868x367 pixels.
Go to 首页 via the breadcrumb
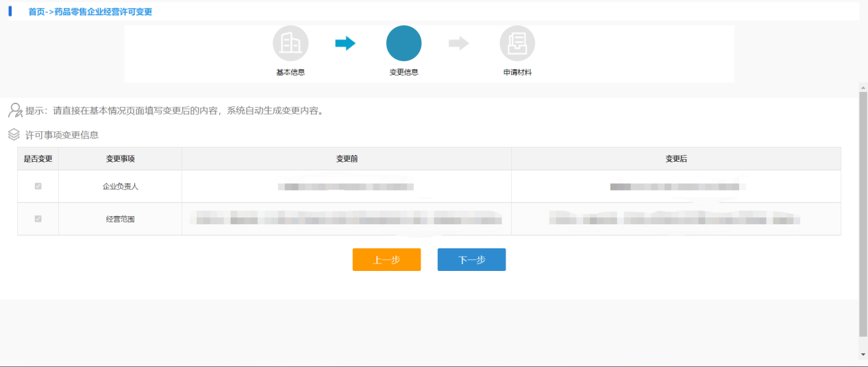pos(37,12)
